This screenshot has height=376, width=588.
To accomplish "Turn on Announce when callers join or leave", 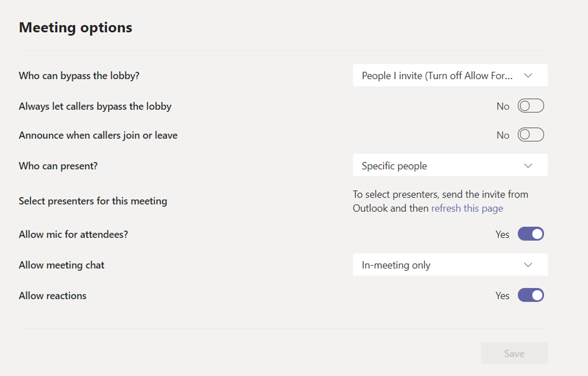I will tap(531, 135).
